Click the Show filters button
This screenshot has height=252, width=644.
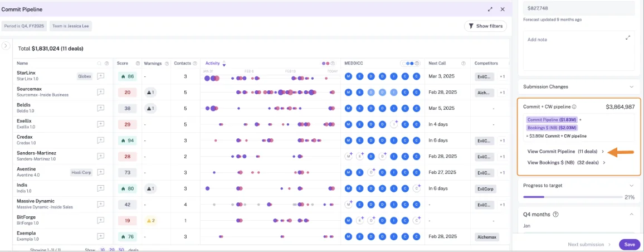[485, 26]
